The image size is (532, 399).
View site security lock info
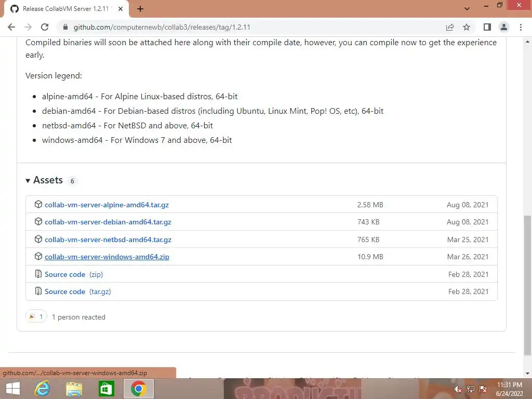point(65,27)
